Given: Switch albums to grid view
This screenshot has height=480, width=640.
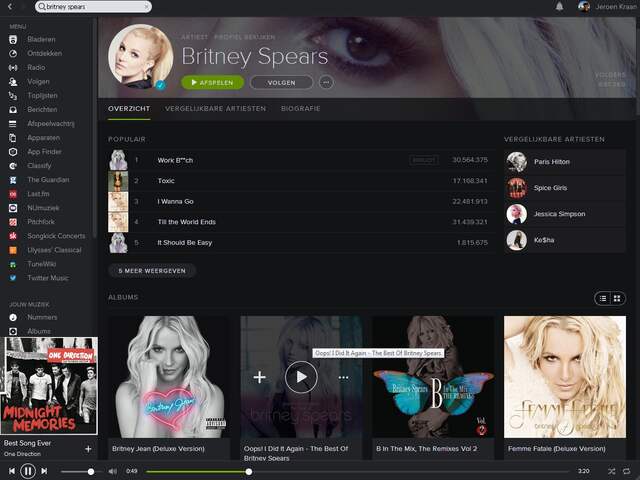Looking at the screenshot, I should 617,298.
